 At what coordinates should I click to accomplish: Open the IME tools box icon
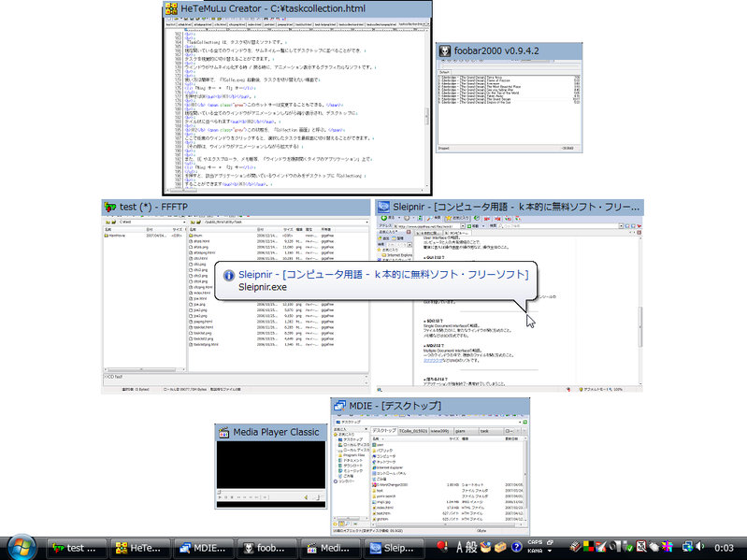(500, 547)
